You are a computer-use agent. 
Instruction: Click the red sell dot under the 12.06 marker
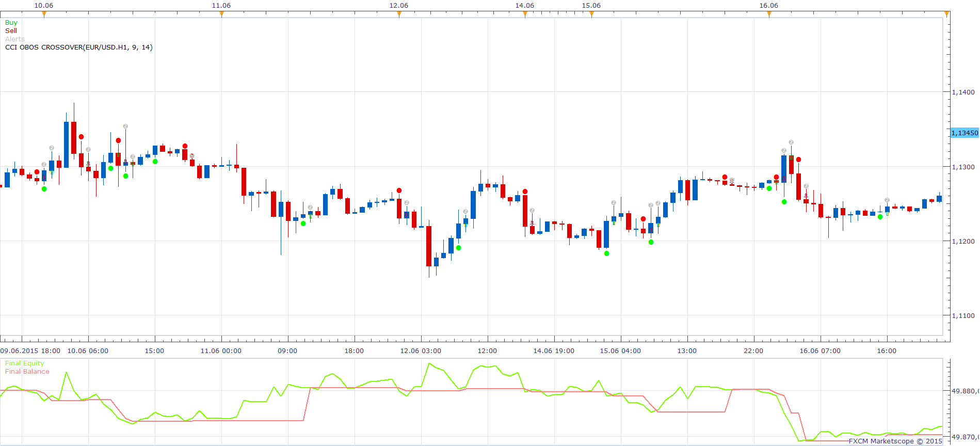(x=399, y=190)
